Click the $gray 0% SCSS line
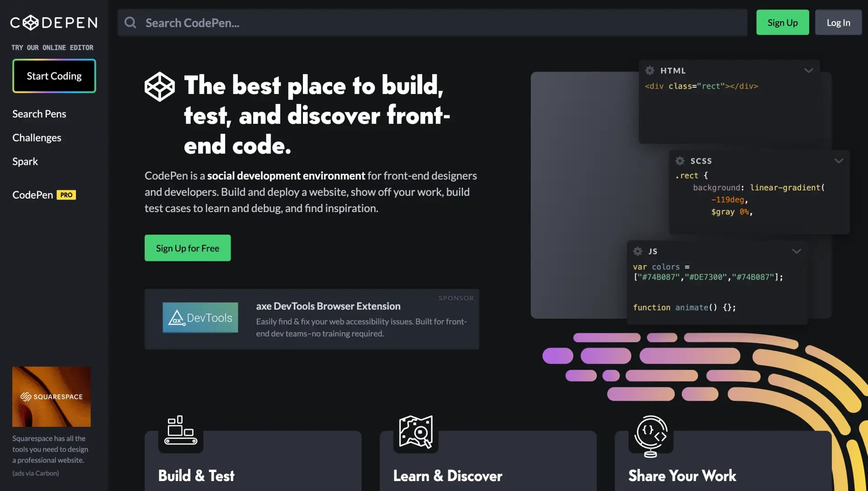The height and width of the screenshot is (491, 868). (732, 212)
